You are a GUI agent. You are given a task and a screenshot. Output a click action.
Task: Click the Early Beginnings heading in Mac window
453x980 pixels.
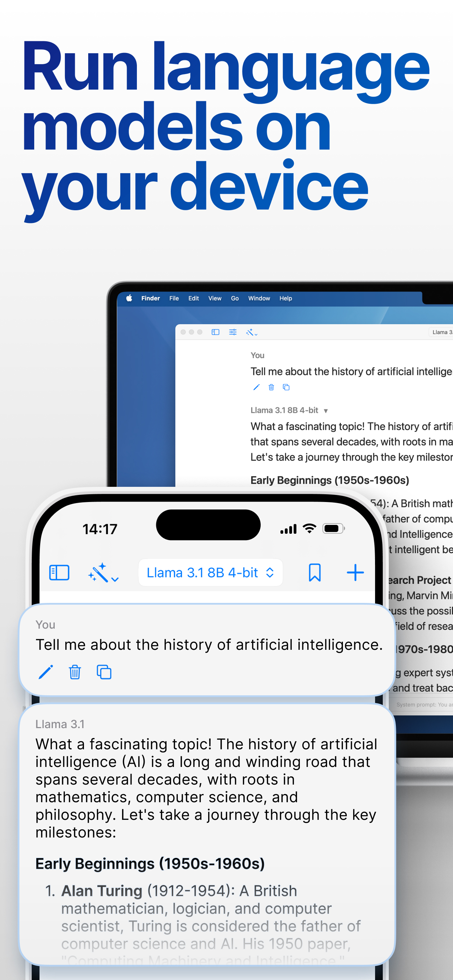(x=330, y=480)
